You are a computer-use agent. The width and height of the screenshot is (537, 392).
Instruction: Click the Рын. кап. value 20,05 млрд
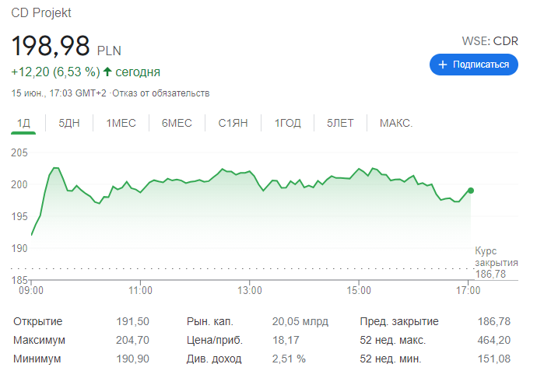(300, 321)
